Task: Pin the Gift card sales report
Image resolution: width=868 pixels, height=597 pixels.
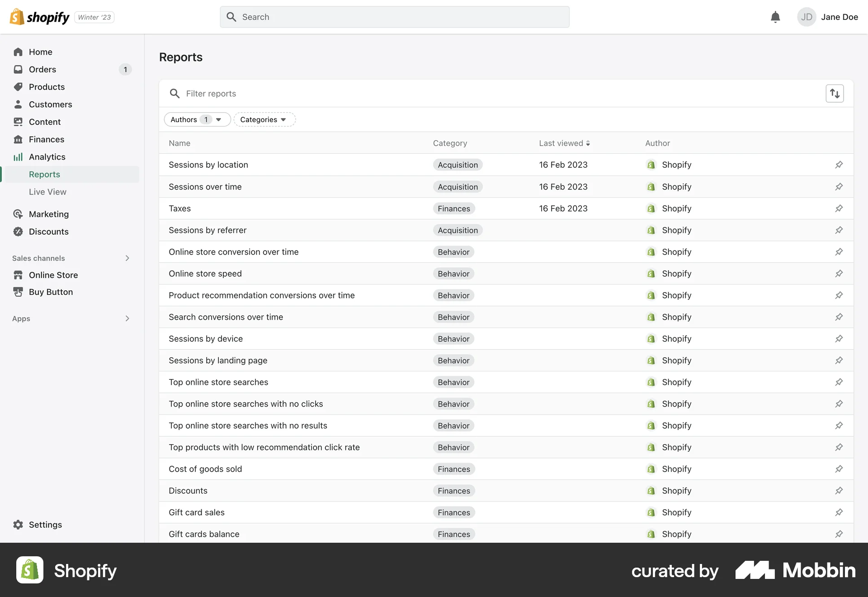Action: coord(839,512)
